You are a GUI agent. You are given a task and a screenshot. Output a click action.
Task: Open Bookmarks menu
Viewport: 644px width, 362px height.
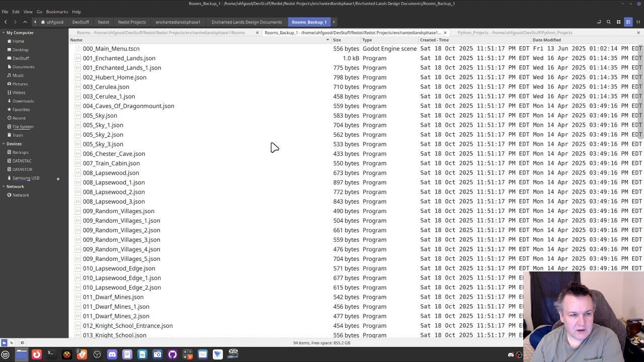57,12
